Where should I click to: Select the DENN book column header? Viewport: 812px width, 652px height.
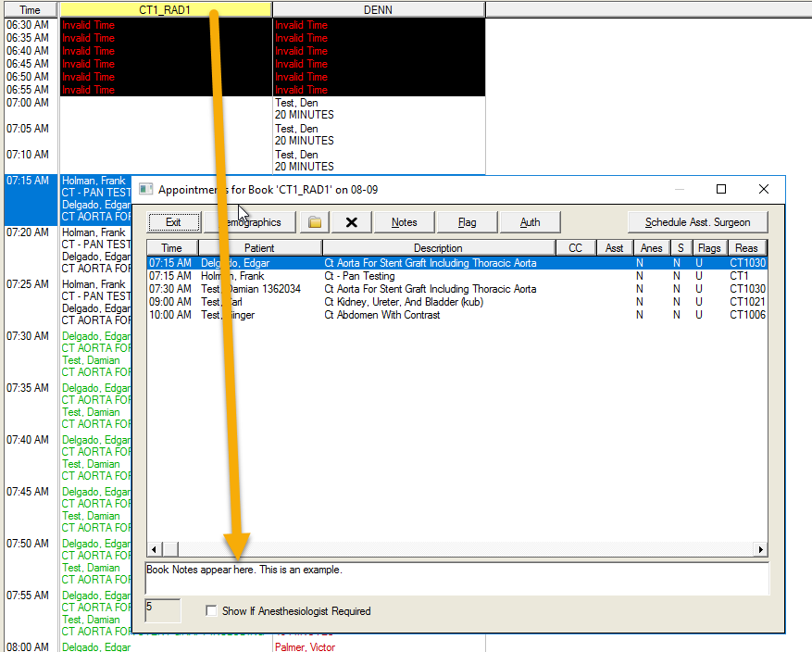pyautogui.click(x=378, y=9)
